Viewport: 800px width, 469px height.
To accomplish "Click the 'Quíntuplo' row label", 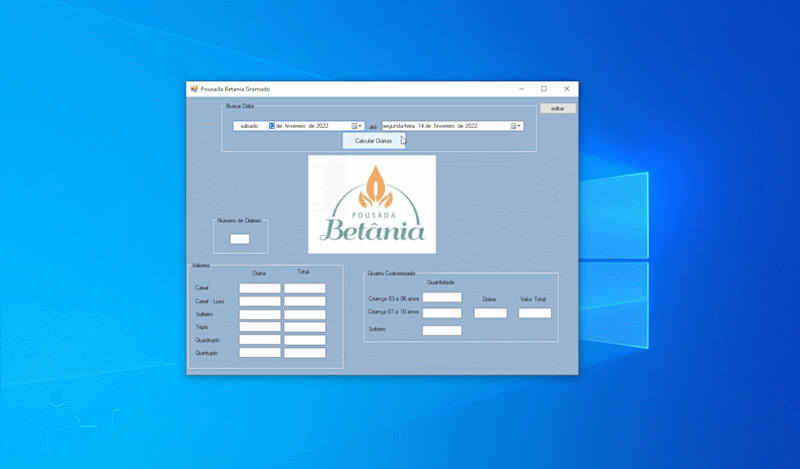I will pos(207,353).
